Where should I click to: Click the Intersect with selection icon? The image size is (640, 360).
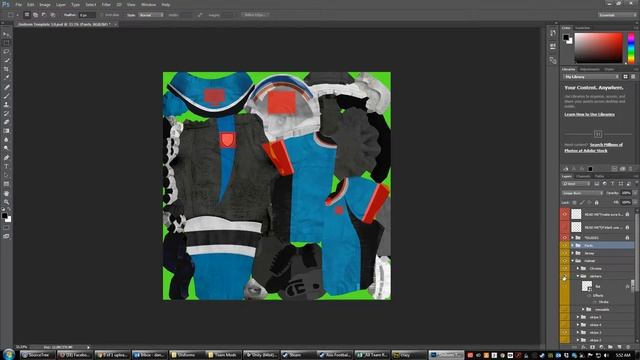coord(53,15)
